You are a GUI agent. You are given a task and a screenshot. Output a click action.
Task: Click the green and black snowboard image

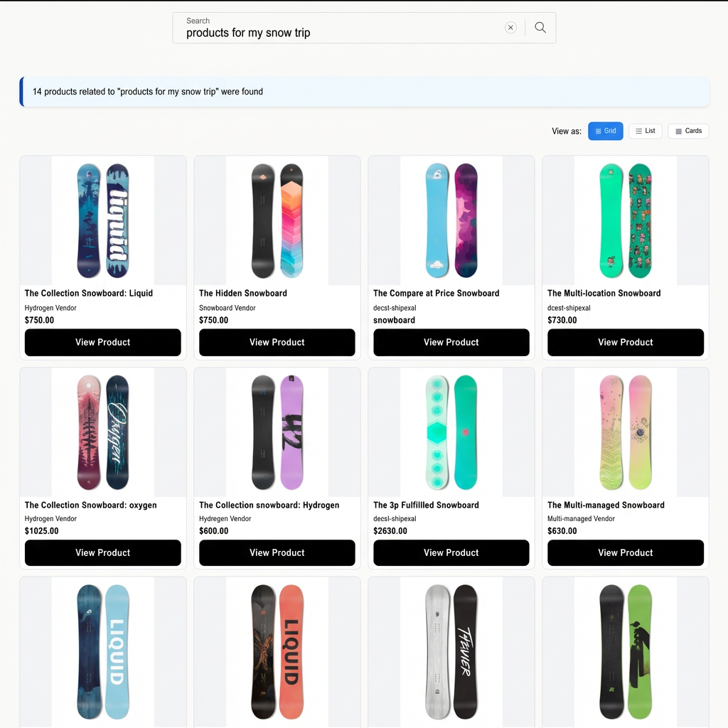pos(626,651)
